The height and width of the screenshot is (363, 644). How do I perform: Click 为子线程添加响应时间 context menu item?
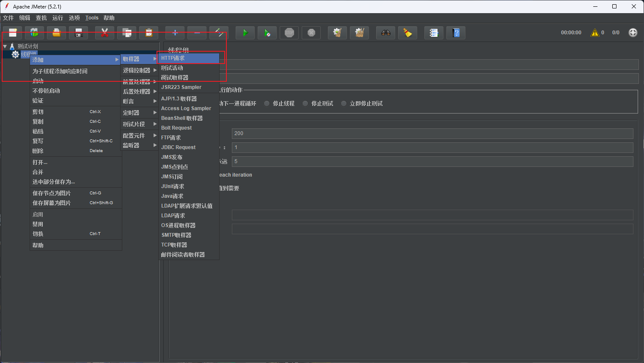pos(76,71)
